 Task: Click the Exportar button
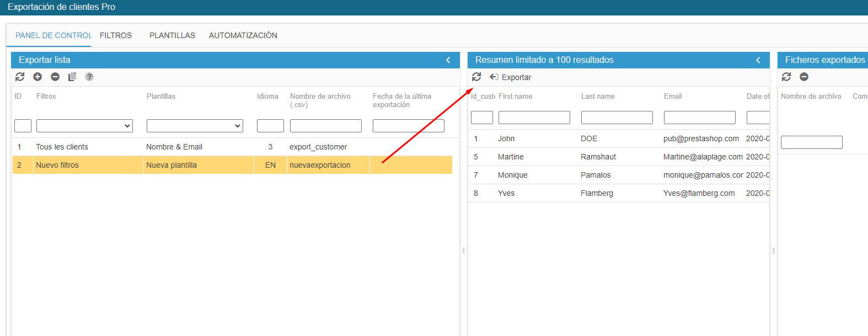click(x=511, y=77)
